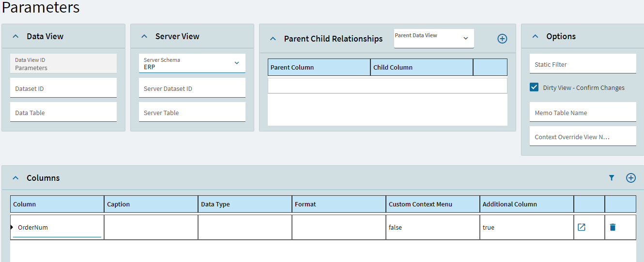Toggle Dirty View - Confirm Changes checkbox
The image size is (644, 262).
(x=534, y=87)
